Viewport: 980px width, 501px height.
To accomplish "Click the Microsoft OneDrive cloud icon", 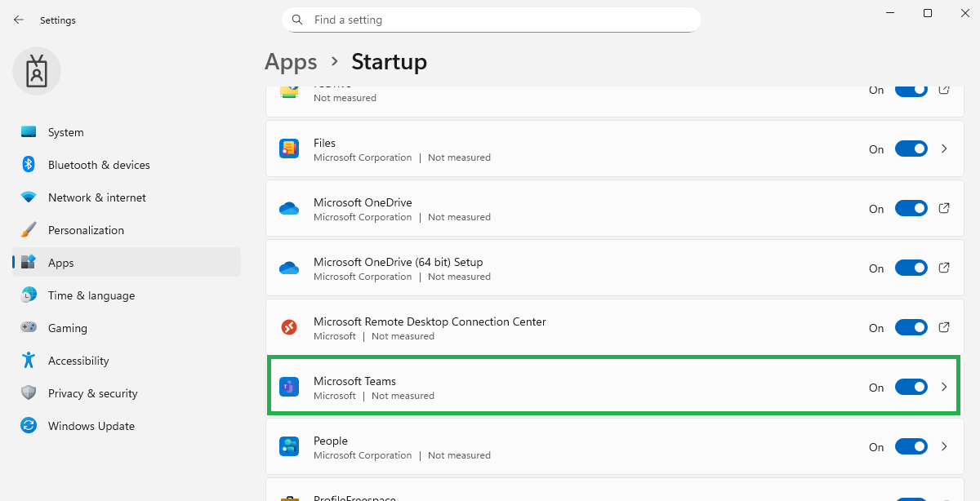I will point(289,209).
